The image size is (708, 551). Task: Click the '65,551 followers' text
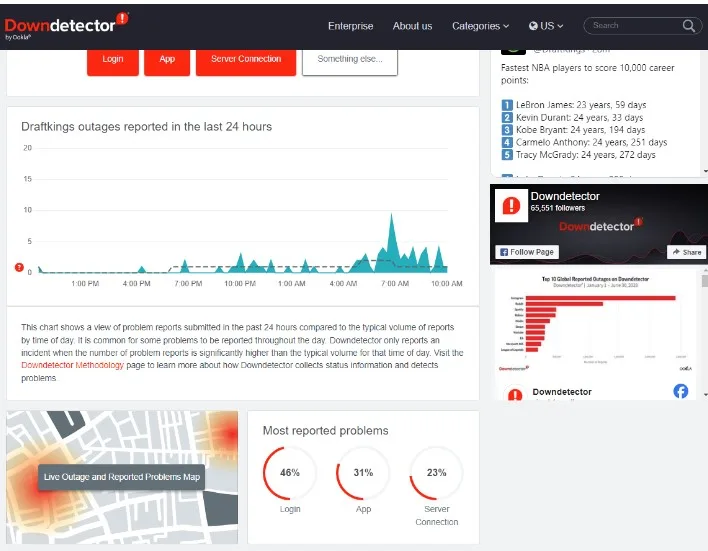coord(558,208)
